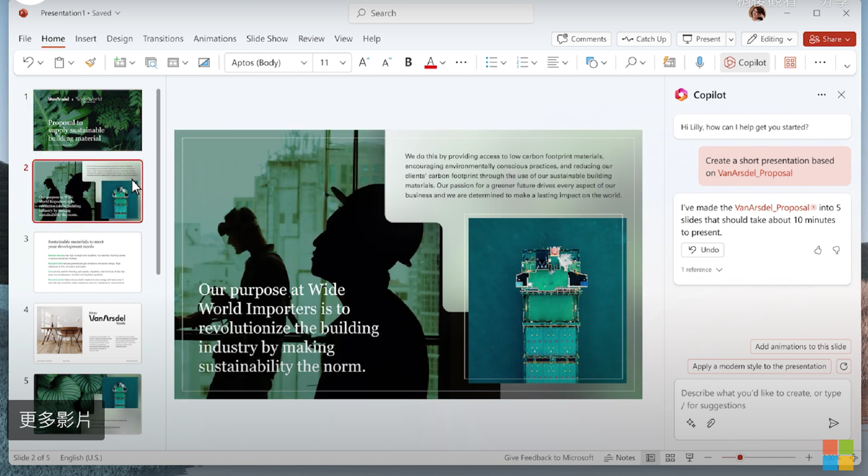Image resolution: width=868 pixels, height=476 pixels.
Task: Toggle the Notes pane
Action: coord(620,457)
